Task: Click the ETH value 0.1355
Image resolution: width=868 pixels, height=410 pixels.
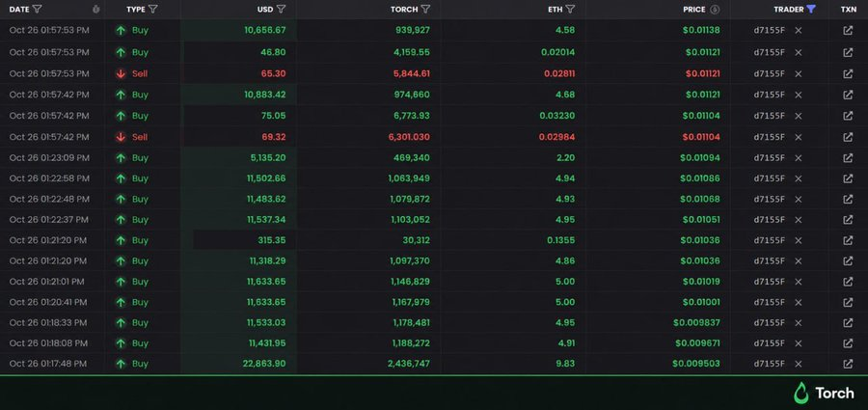Action: point(560,240)
